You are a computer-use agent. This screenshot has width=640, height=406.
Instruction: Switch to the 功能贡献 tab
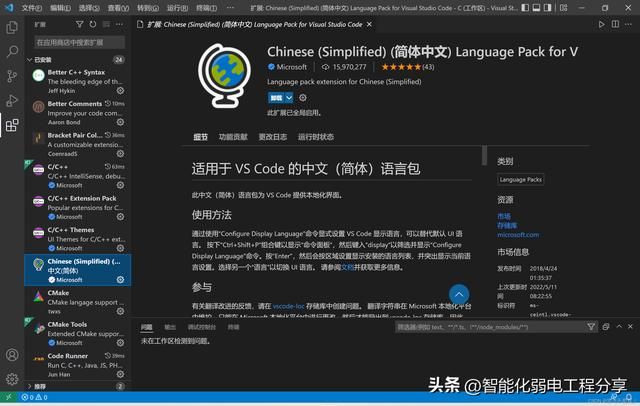click(233, 137)
